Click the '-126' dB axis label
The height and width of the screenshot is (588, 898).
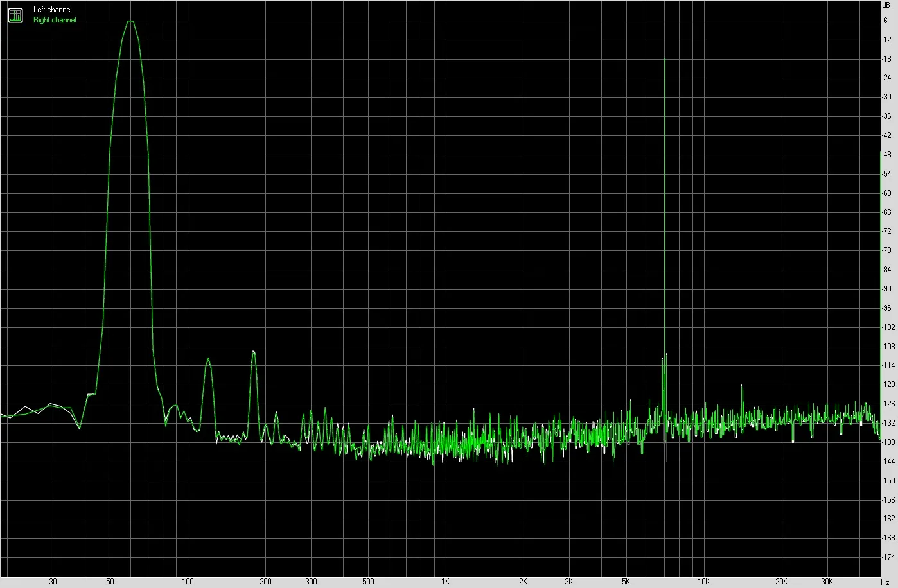tap(888, 404)
